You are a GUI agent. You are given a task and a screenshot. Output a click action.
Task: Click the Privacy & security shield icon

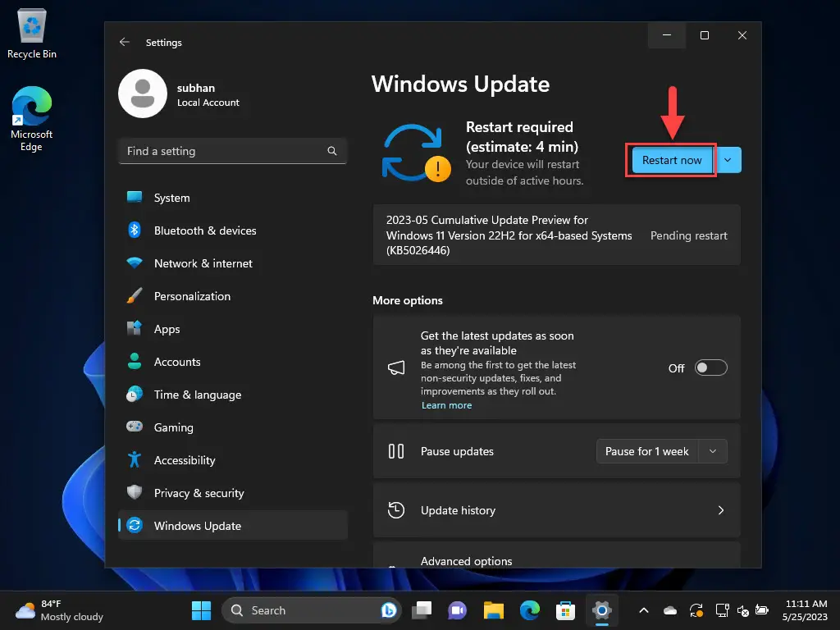click(x=135, y=492)
